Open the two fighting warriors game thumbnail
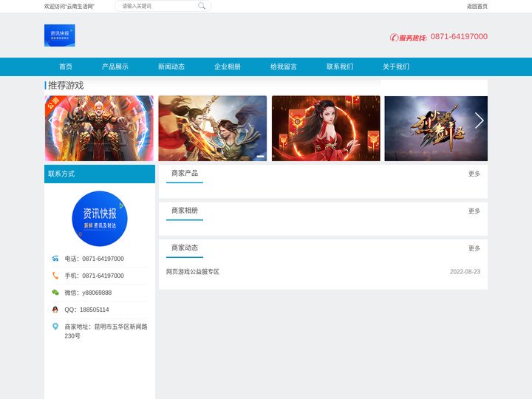 point(212,129)
